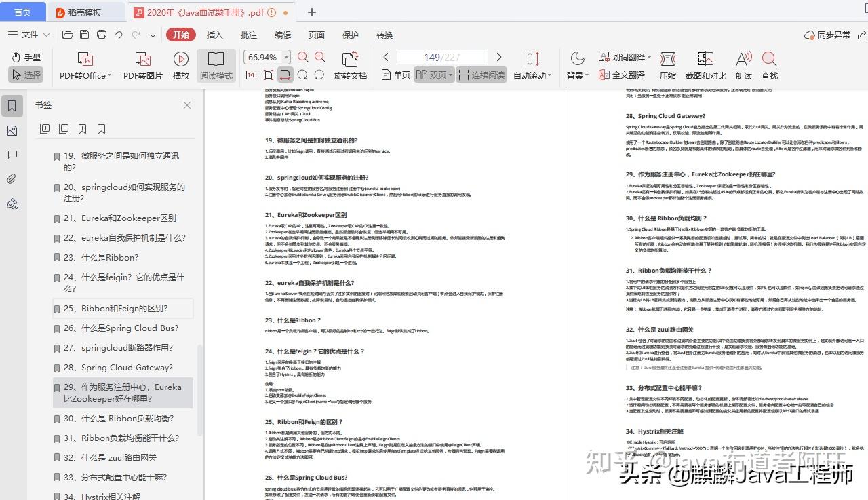Open PDF转Office conversion tool
The image size is (868, 500).
pos(85,66)
